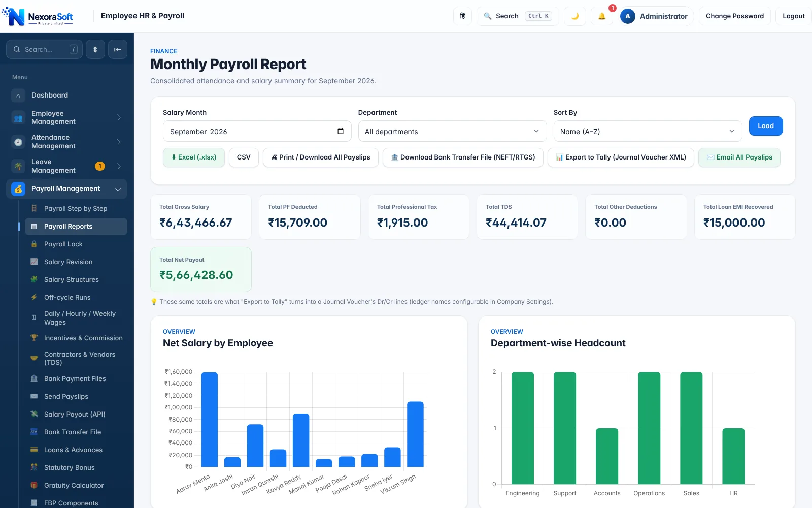Click the Loans & Advances card icon
The image size is (812, 508).
[x=34, y=450]
